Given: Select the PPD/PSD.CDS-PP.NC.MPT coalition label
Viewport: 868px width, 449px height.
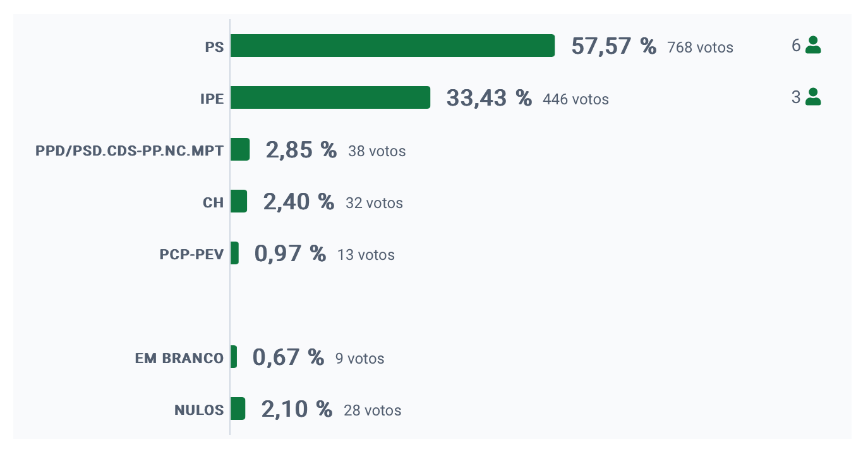Looking at the screenshot, I should (x=130, y=151).
